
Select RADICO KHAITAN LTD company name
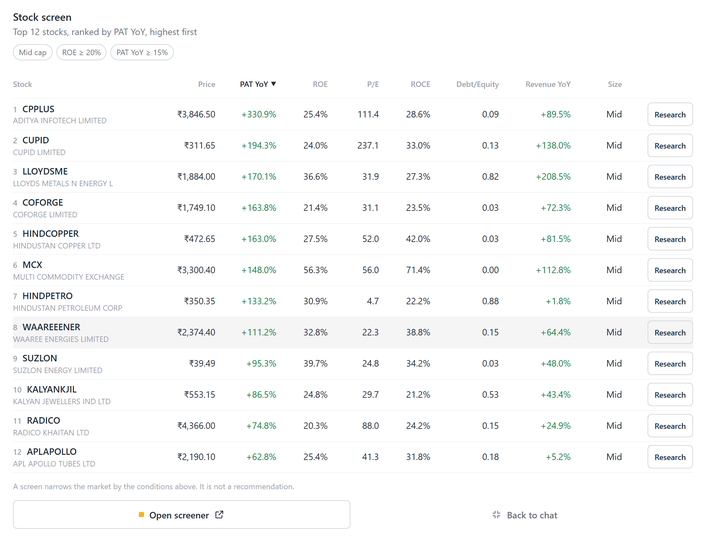(x=51, y=432)
